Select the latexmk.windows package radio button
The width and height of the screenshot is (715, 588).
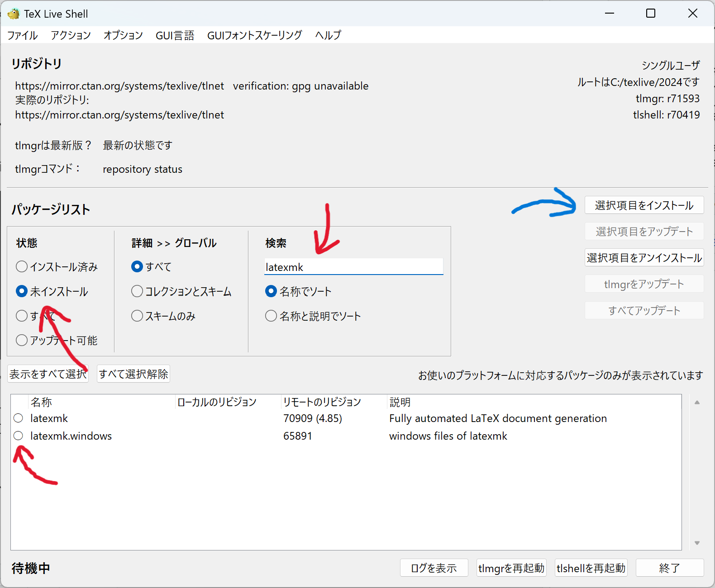pos(18,436)
